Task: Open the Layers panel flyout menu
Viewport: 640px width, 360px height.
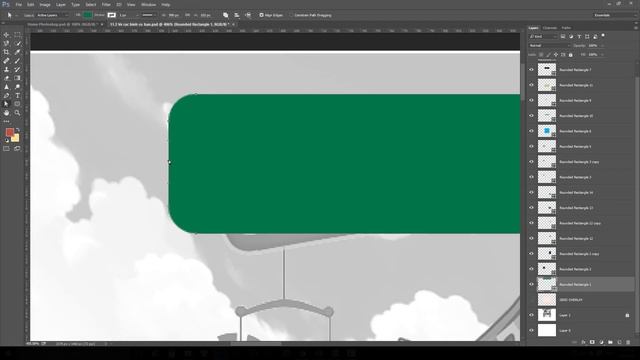Action: (636, 28)
